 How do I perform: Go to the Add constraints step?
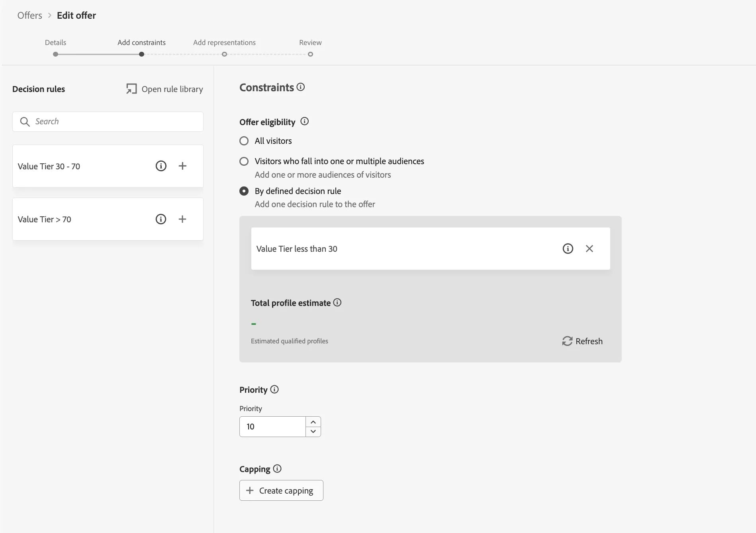141,47
